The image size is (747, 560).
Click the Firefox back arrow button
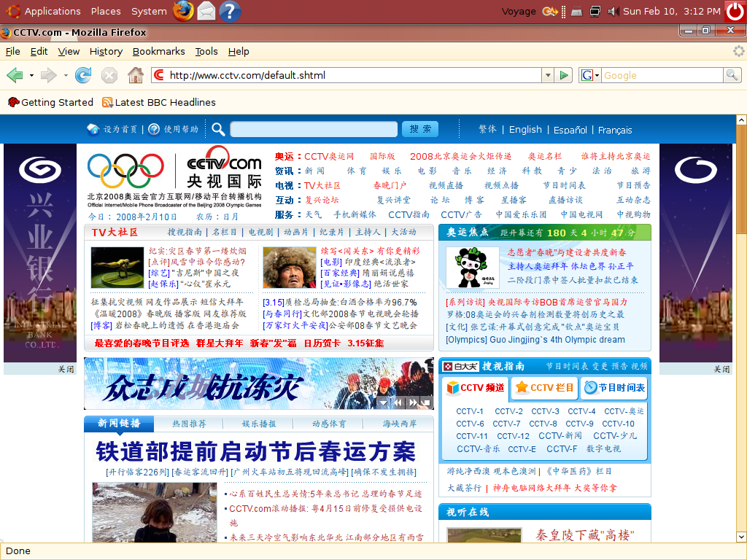[15, 75]
